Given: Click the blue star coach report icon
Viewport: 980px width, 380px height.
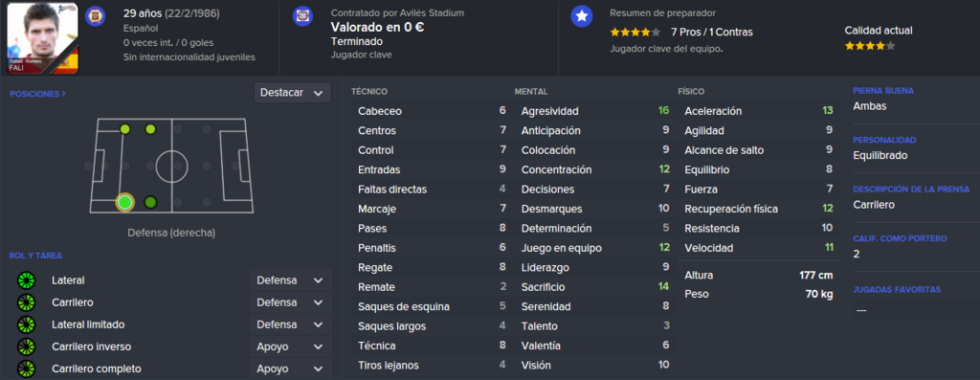Looking at the screenshot, I should [582, 17].
